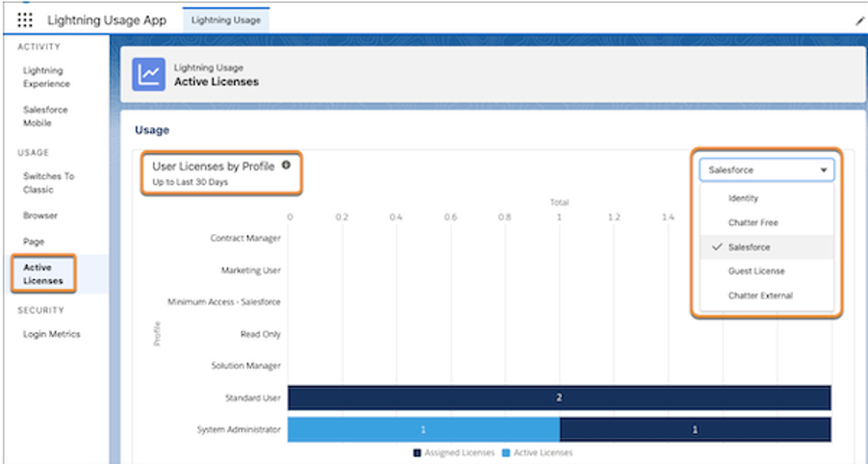The image size is (868, 464).
Task: Choose Chatter Free from the license list
Action: click(767, 222)
